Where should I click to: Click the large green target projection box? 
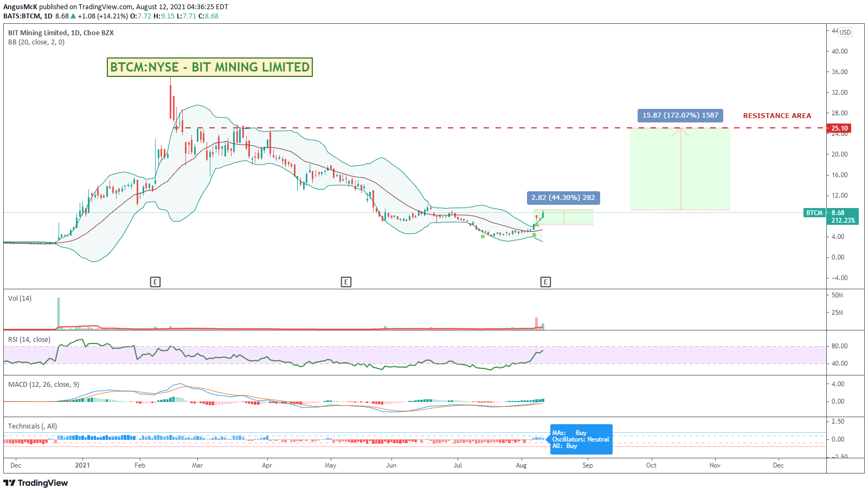click(x=680, y=169)
